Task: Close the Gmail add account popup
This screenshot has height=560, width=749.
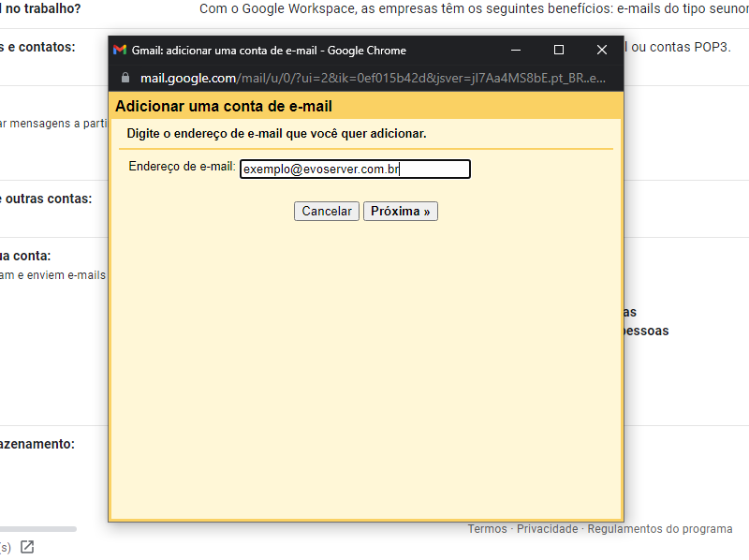Action: 601,50
